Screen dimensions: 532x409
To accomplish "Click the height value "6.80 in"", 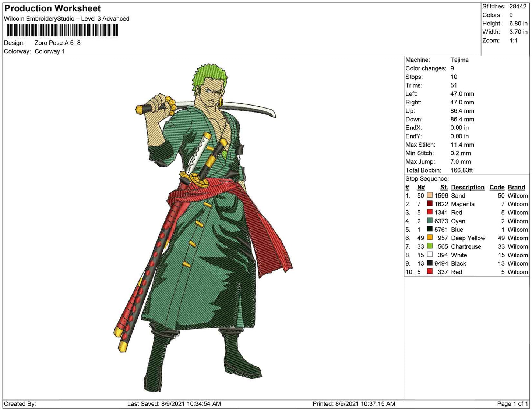I will tap(518, 24).
